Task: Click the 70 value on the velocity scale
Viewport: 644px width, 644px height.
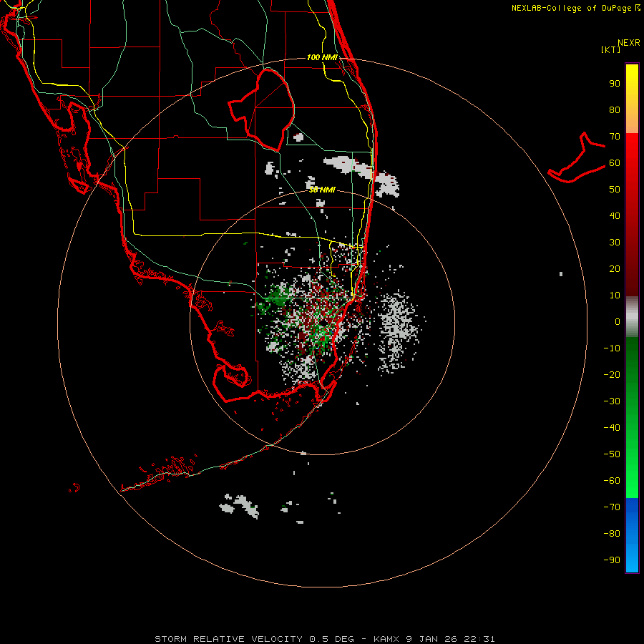Action: click(615, 137)
